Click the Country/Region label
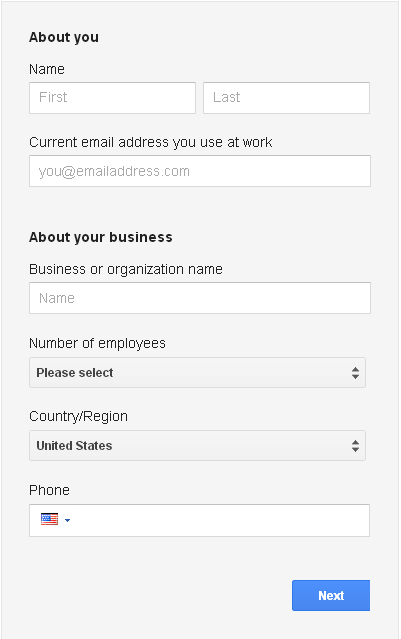Viewport: 401px width, 639px height. pyautogui.click(x=78, y=416)
